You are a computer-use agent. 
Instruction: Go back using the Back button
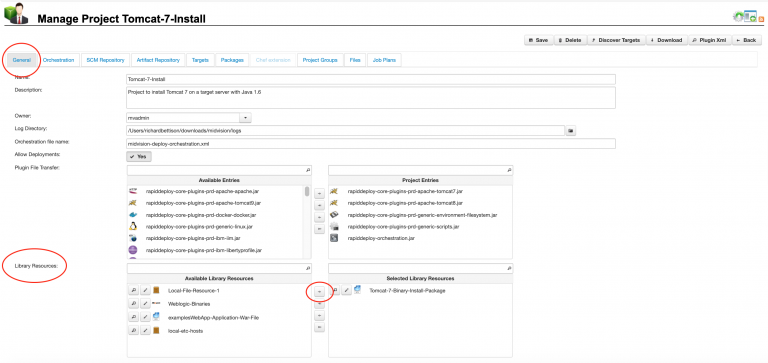(x=747, y=40)
